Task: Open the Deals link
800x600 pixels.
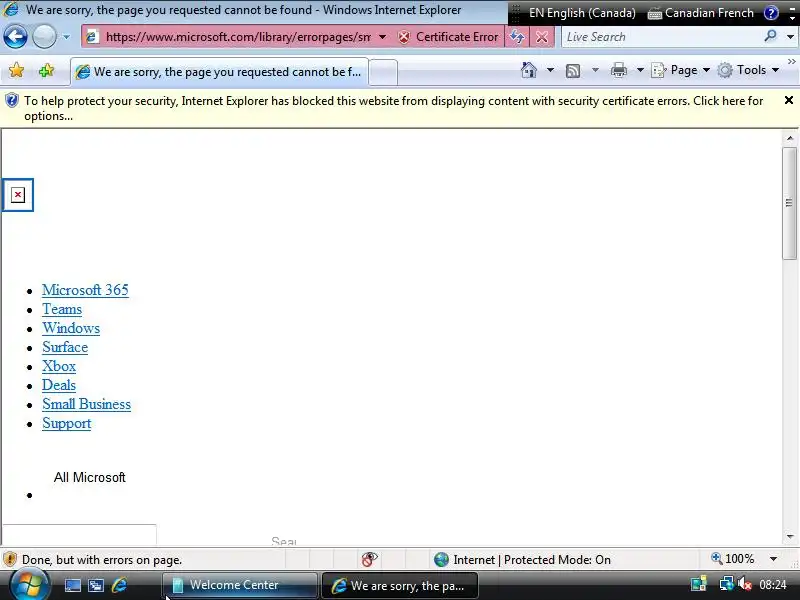Action: [59, 385]
